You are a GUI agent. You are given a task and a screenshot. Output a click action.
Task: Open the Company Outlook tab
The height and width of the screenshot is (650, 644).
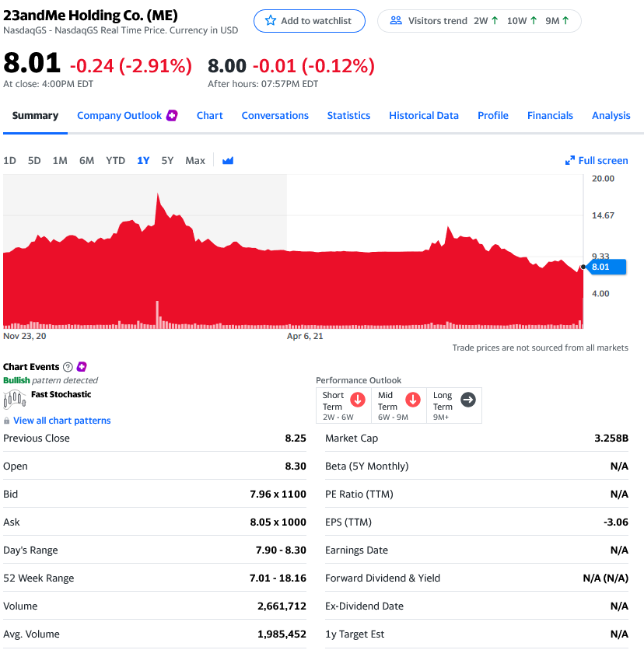pos(120,116)
